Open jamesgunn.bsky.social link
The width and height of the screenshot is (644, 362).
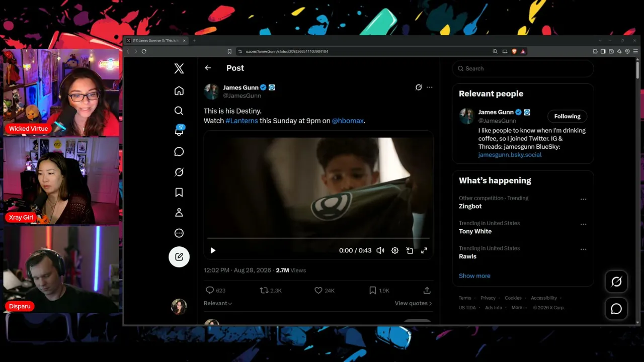tap(510, 155)
